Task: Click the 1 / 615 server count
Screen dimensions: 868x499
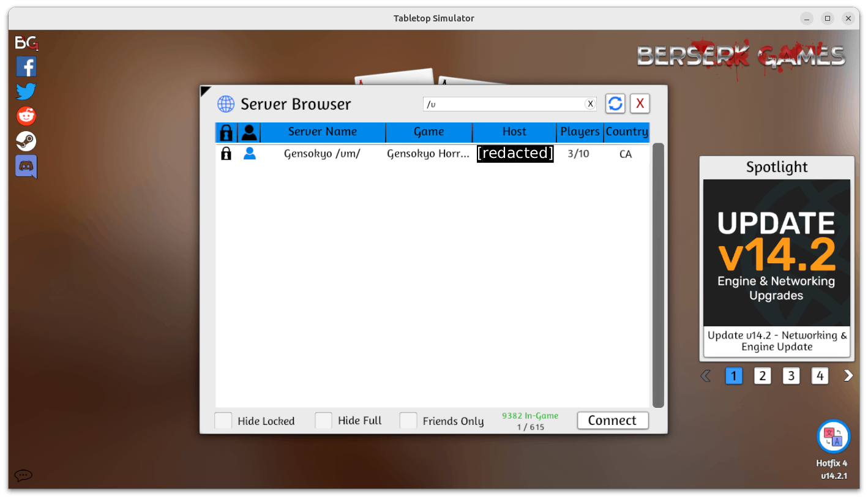Action: [x=530, y=427]
